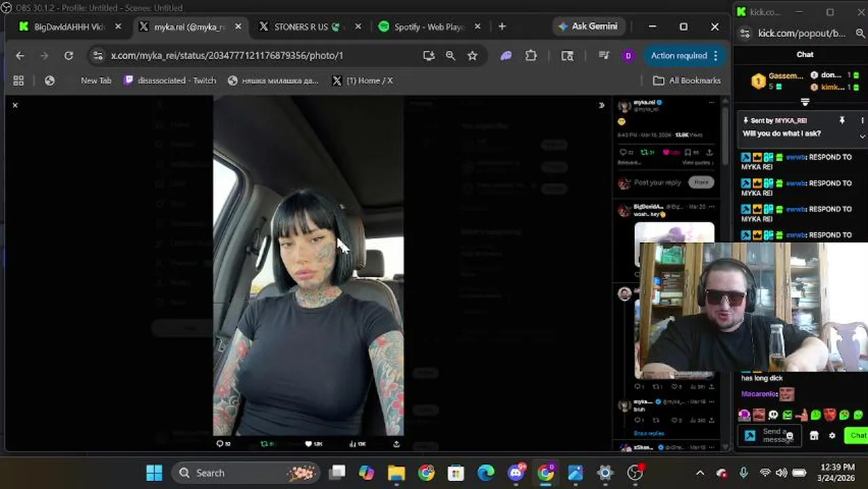Go back using the browser back arrow

click(x=20, y=56)
